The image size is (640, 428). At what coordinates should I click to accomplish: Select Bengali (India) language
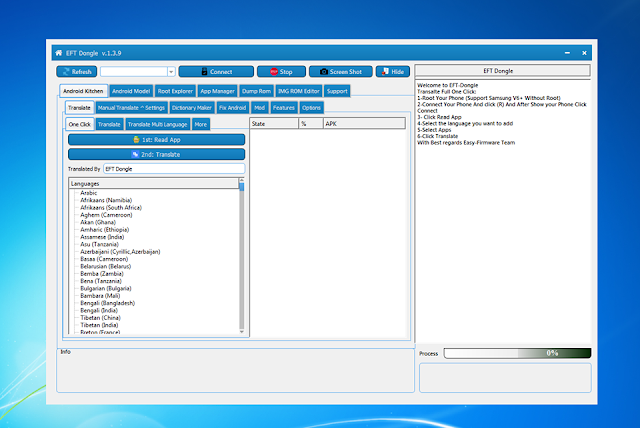[x=99, y=310]
